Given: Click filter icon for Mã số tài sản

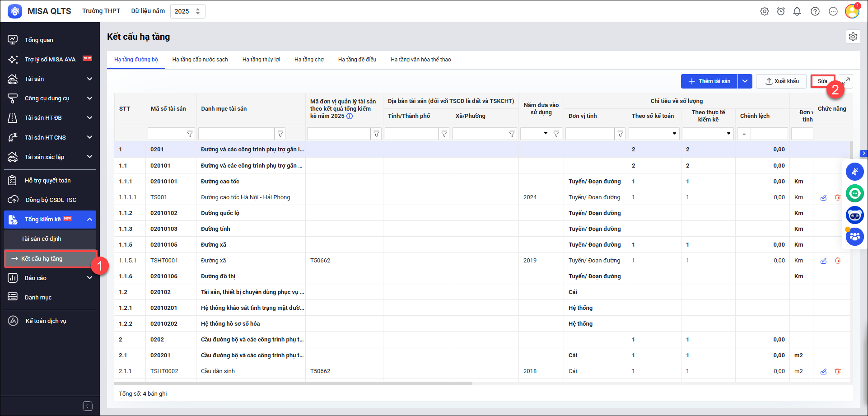Looking at the screenshot, I should tap(190, 134).
